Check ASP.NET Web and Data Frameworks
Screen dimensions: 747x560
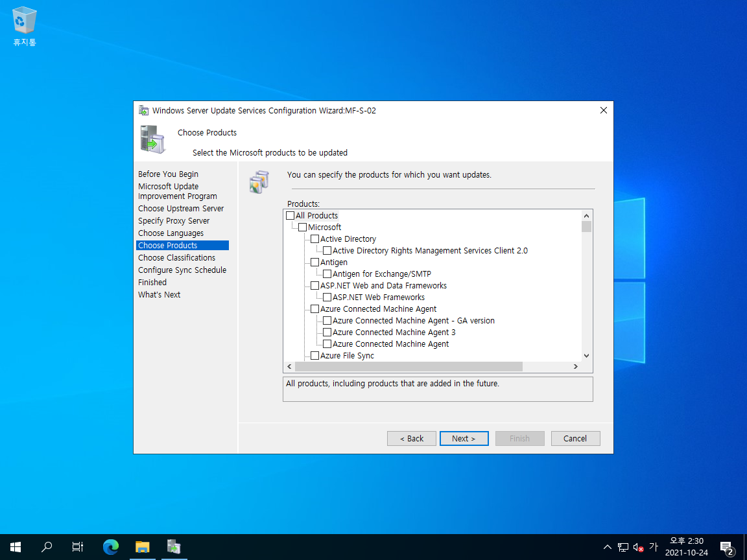coord(315,286)
